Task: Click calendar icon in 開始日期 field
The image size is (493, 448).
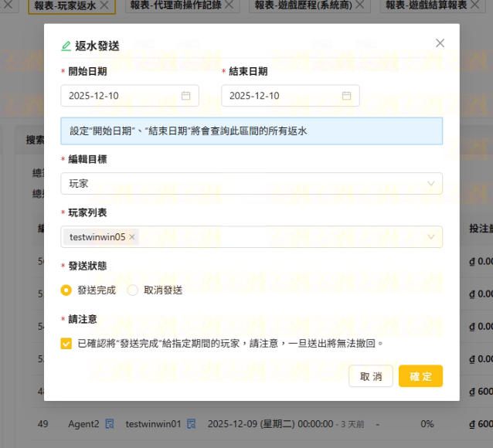Action: click(x=185, y=96)
